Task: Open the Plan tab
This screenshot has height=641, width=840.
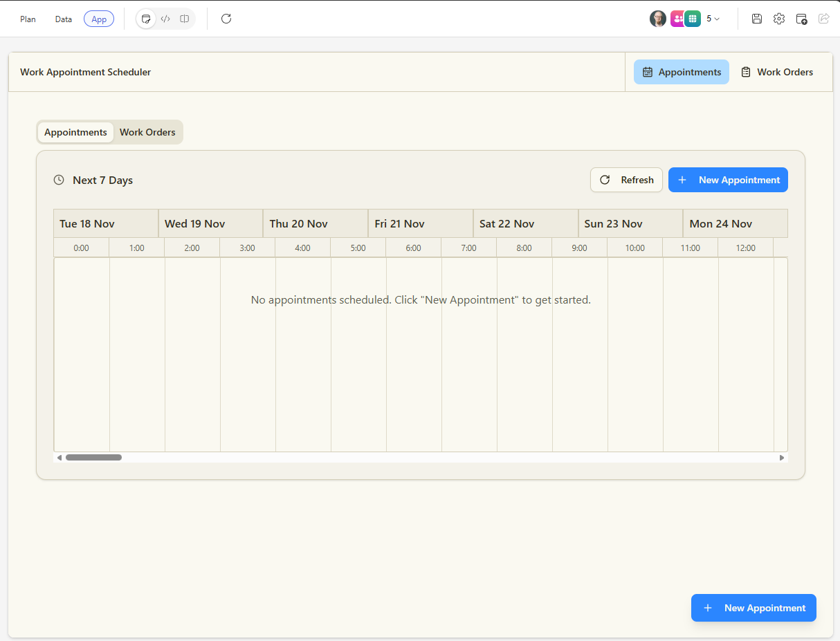Action: pos(28,19)
